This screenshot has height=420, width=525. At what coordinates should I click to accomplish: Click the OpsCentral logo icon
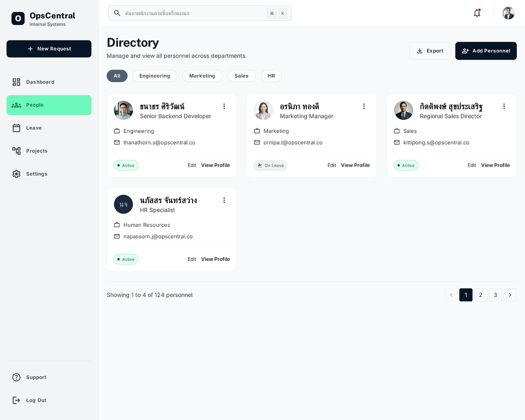pyautogui.click(x=18, y=19)
